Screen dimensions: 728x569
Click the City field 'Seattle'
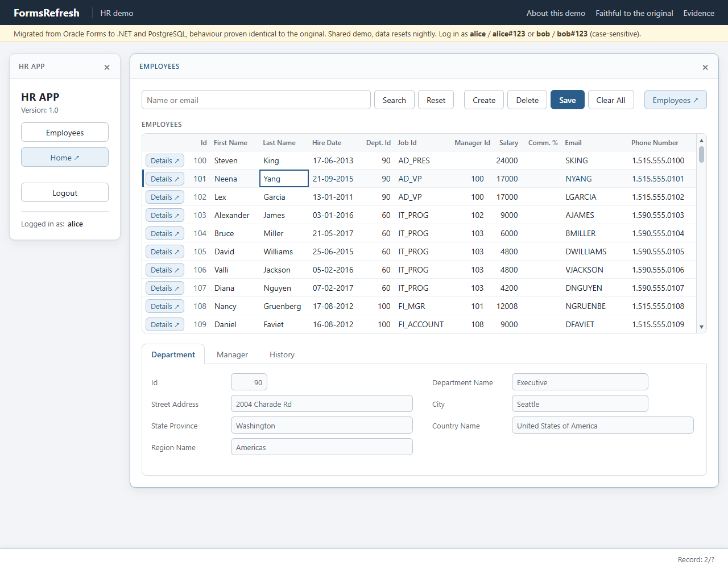(x=580, y=403)
